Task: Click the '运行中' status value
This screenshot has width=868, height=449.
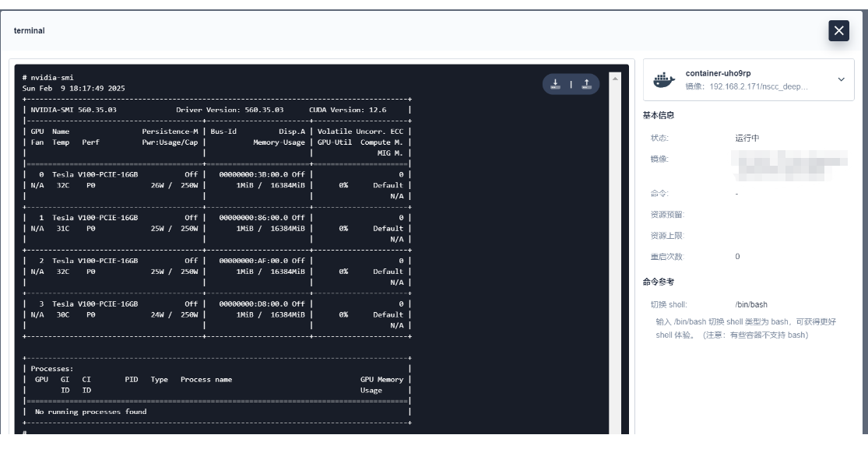Action: [747, 138]
